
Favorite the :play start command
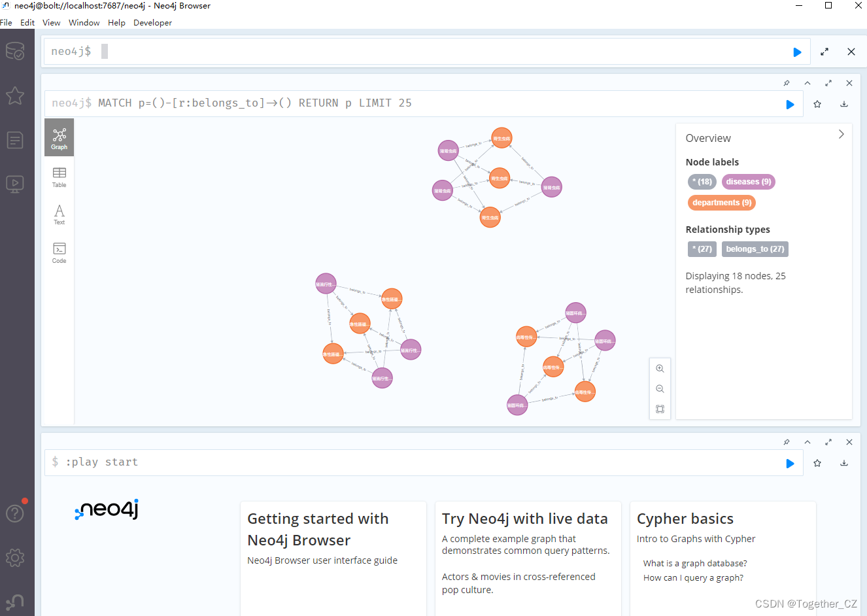pos(817,463)
